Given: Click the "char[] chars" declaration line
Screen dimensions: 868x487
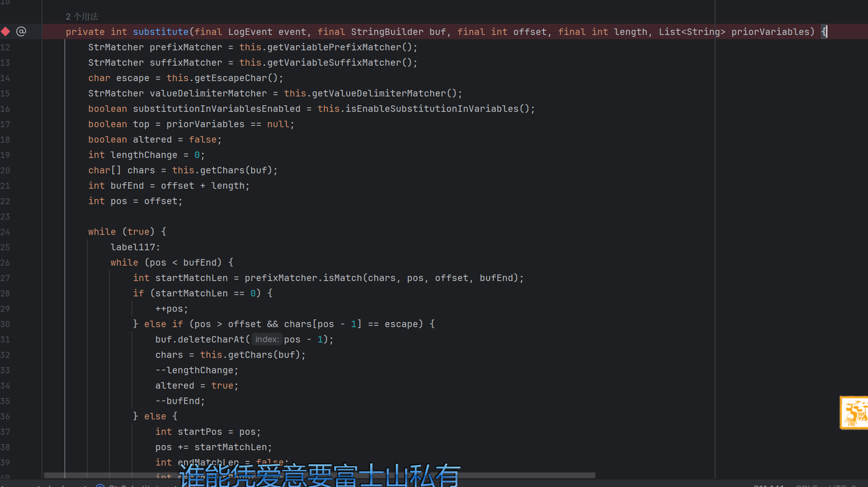Looking at the screenshot, I should pos(183,170).
